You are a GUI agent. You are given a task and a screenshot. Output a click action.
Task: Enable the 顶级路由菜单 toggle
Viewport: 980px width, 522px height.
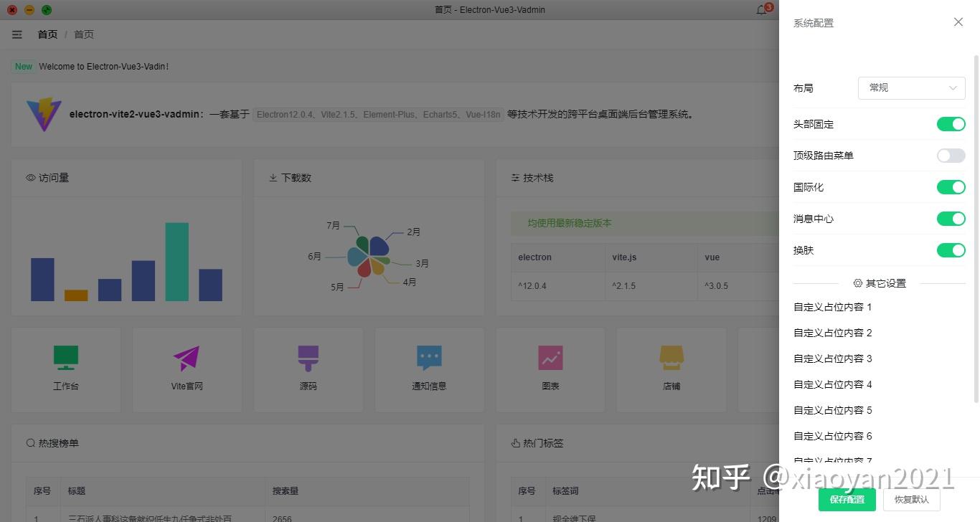[x=951, y=156]
